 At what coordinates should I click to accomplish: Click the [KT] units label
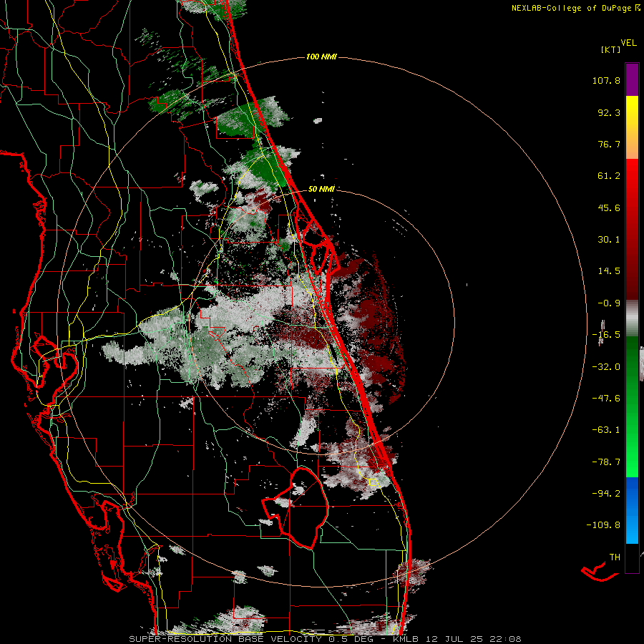tap(610, 49)
